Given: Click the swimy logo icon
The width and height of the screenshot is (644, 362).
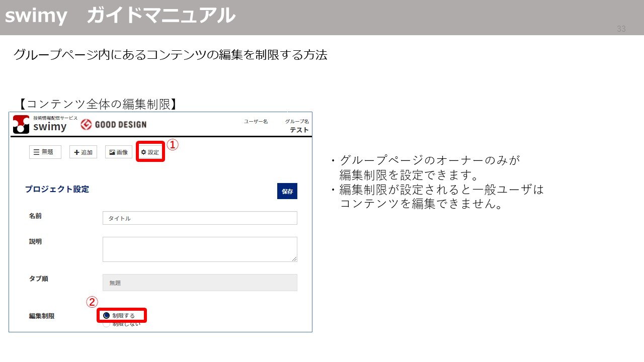Looking at the screenshot, I should (x=20, y=124).
